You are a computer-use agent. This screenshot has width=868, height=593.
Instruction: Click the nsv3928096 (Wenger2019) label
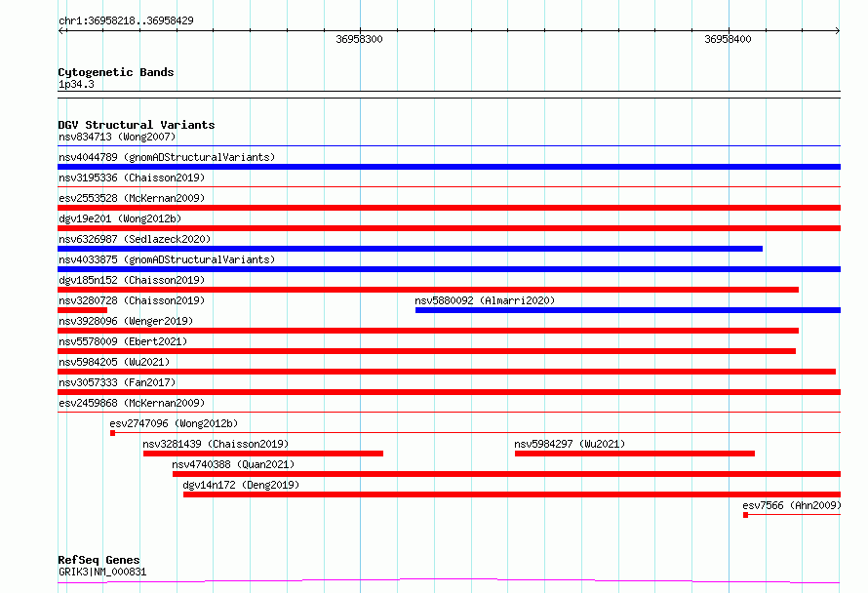pyautogui.click(x=126, y=321)
